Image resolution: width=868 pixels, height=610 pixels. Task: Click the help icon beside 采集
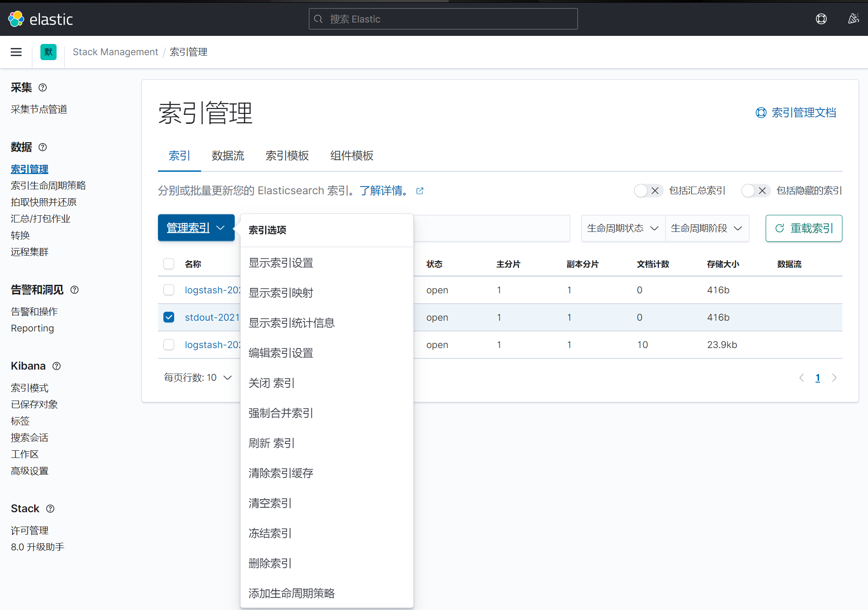(43, 87)
